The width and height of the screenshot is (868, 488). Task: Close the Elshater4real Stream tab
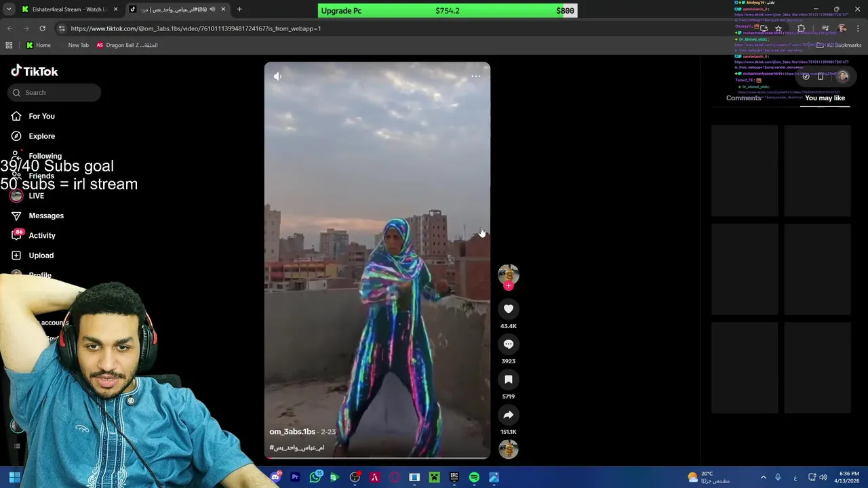point(115,9)
